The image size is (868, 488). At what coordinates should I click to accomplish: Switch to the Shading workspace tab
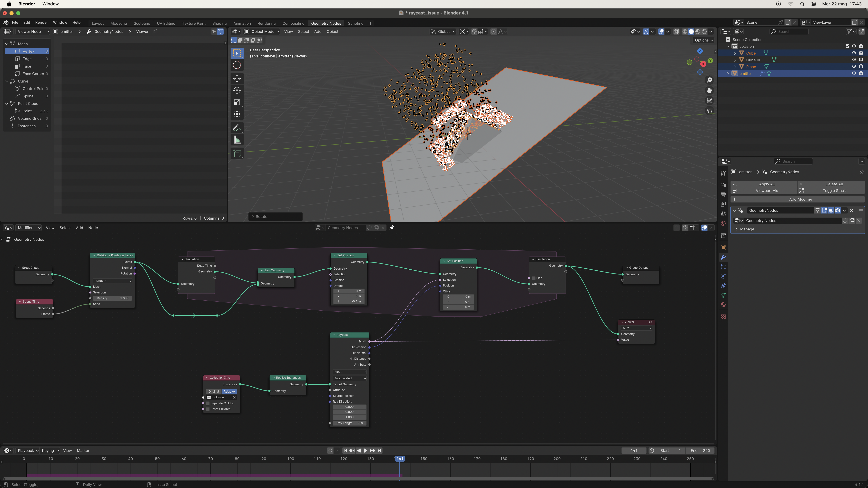point(219,23)
